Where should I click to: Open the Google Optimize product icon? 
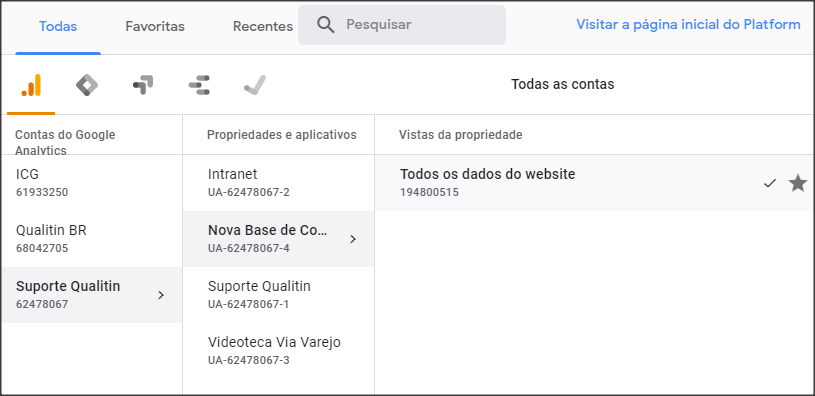[143, 85]
